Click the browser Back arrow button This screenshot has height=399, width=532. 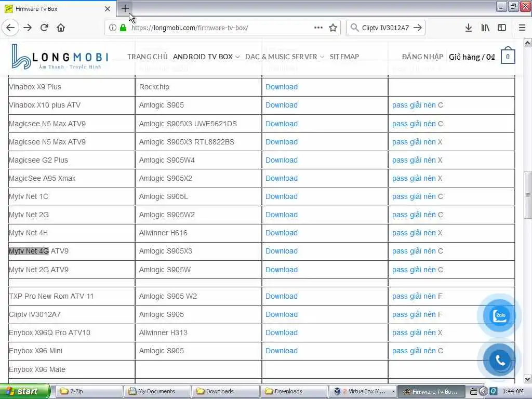[x=10, y=28]
